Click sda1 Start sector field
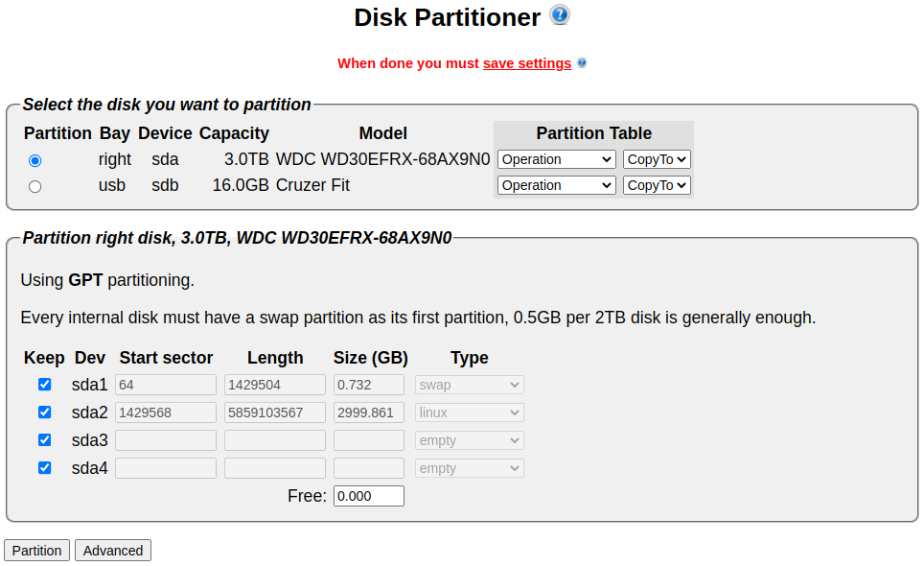This screenshot has width=924, height=566. click(x=165, y=385)
